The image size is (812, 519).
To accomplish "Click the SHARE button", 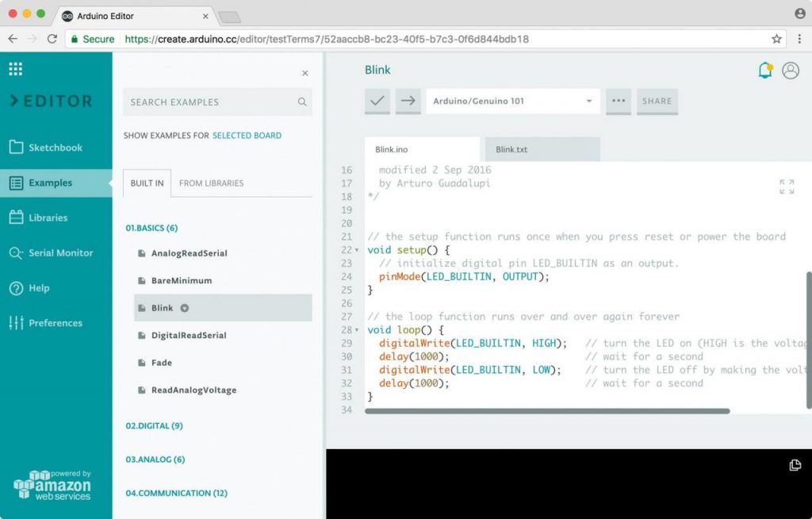I will pos(657,102).
